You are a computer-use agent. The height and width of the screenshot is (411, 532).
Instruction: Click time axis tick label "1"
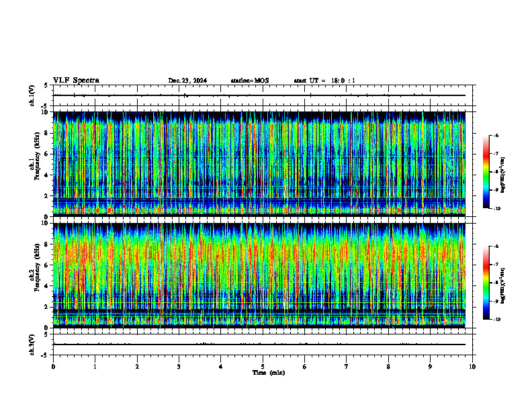[95, 367]
